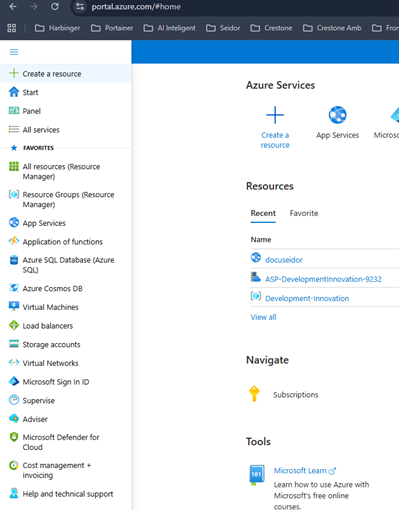Image resolution: width=399 pixels, height=510 pixels.
Task: Click the Subscriptions navigation label
Action: click(296, 395)
